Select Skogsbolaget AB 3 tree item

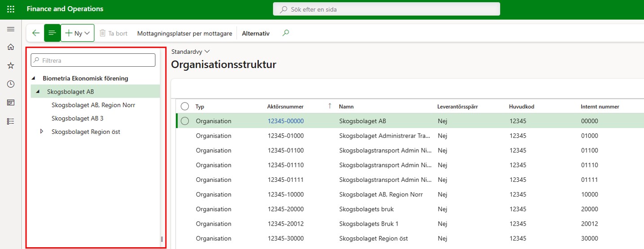(x=78, y=118)
